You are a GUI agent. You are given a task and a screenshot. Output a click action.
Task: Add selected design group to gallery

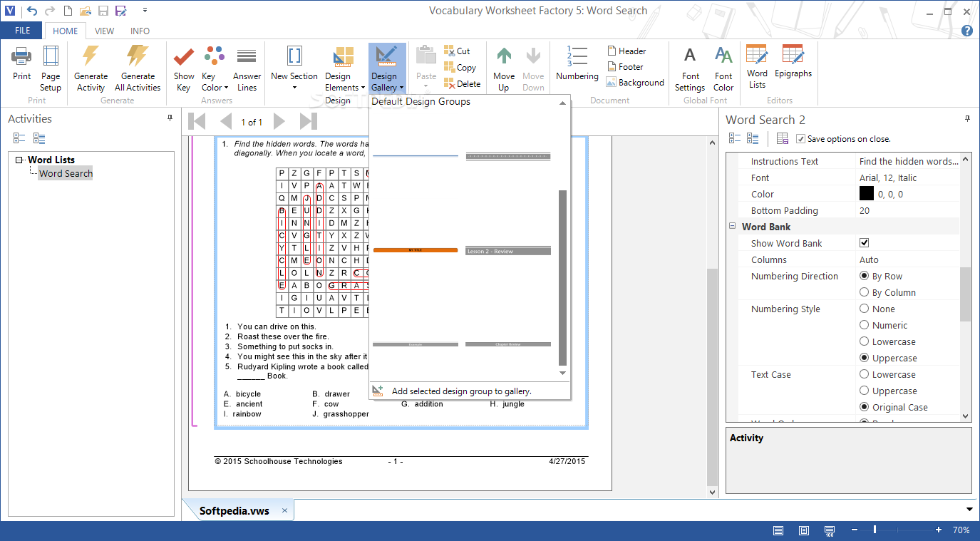point(462,391)
